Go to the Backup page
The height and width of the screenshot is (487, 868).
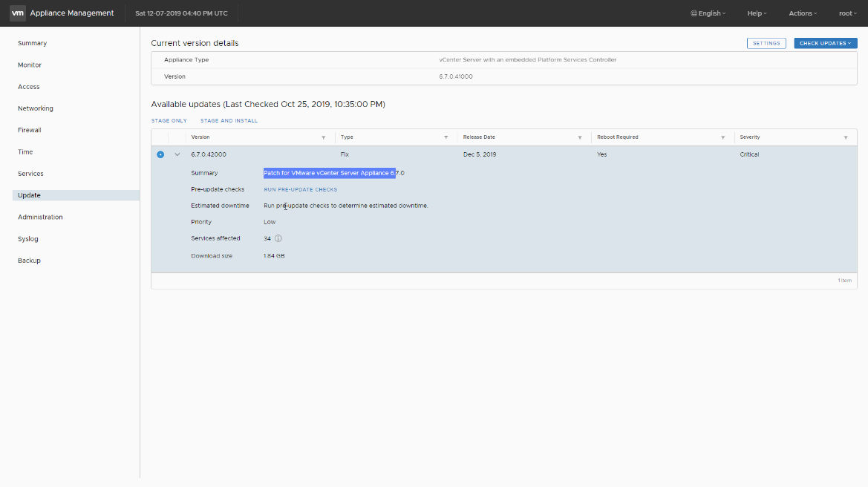(29, 261)
